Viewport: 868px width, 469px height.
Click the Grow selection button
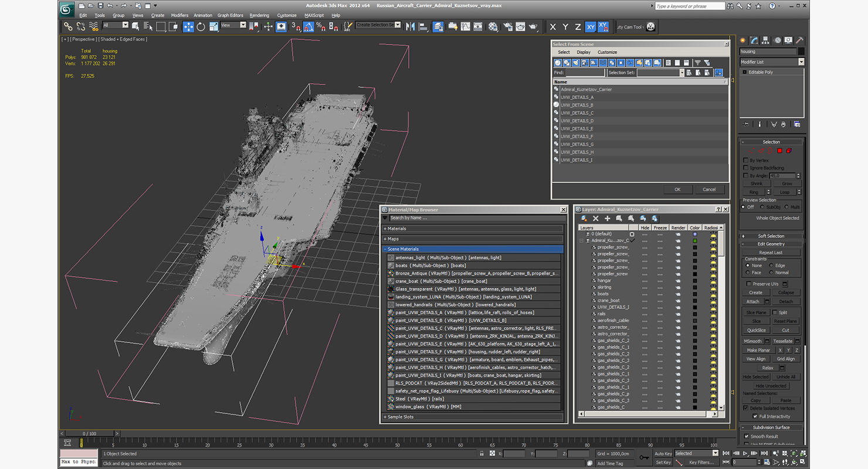[786, 183]
